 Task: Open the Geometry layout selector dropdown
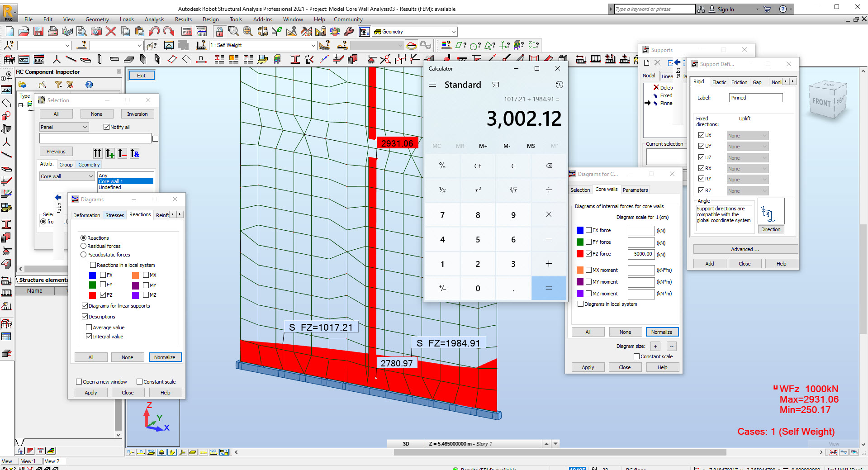[x=453, y=31]
